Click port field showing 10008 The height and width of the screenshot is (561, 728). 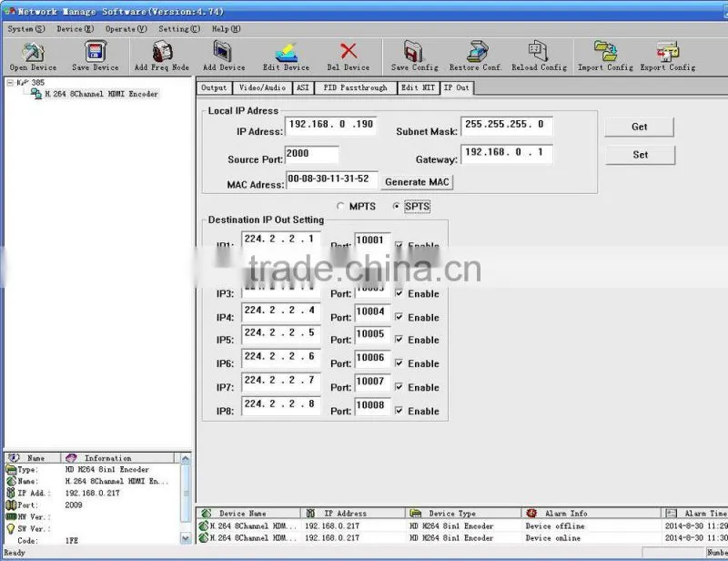372,406
